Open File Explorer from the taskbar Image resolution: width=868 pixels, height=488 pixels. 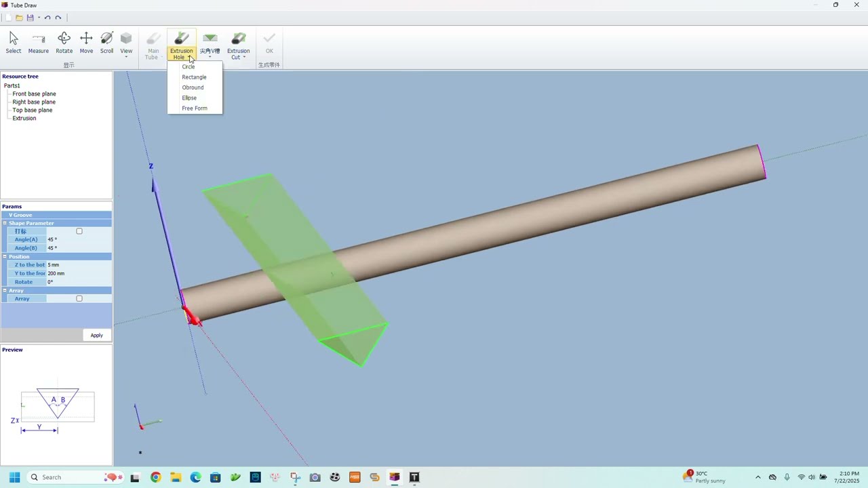tap(176, 477)
